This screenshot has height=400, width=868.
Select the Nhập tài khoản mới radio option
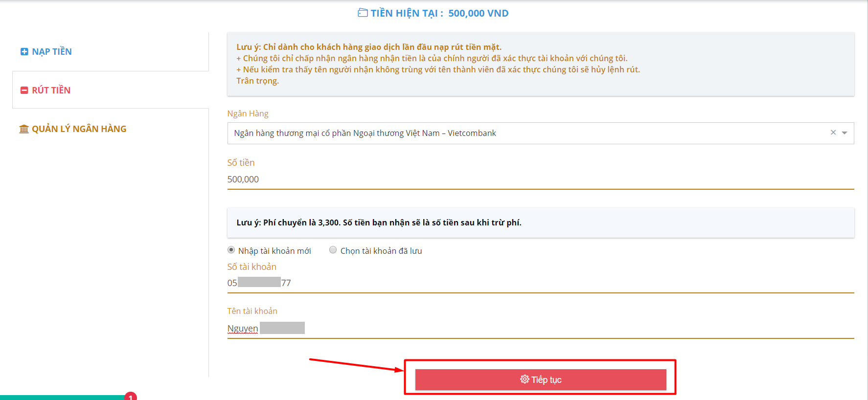click(231, 250)
